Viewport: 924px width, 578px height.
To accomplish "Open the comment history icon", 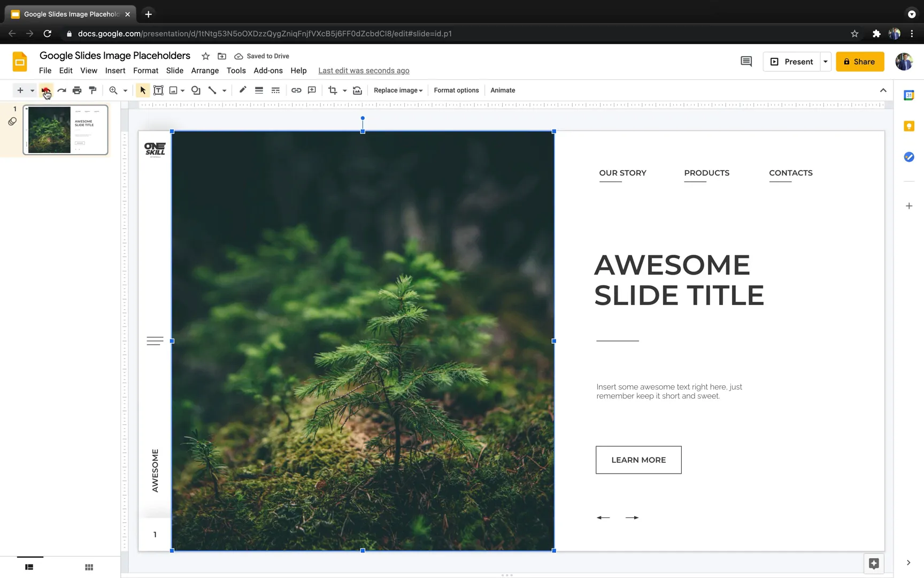I will 746,62.
